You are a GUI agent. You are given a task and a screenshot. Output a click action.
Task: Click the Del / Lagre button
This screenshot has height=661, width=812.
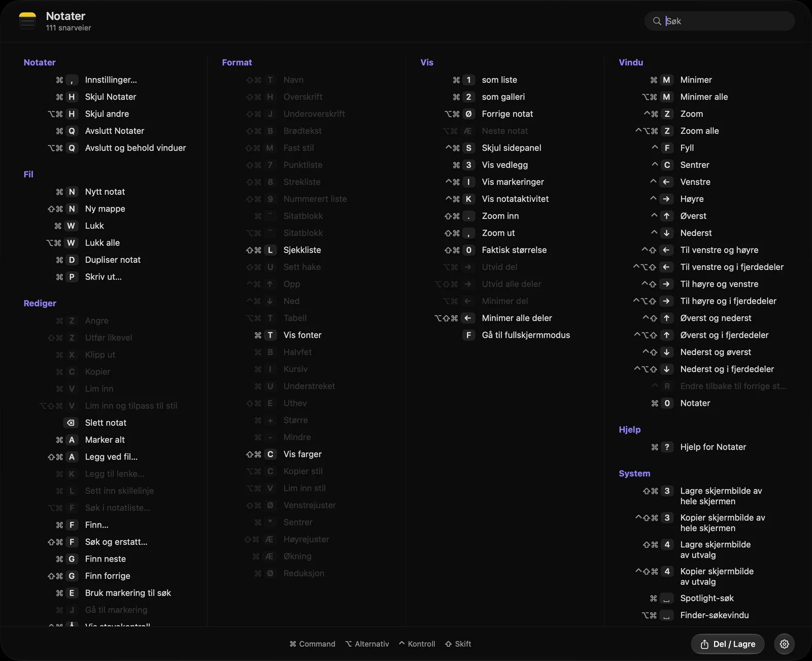(727, 644)
